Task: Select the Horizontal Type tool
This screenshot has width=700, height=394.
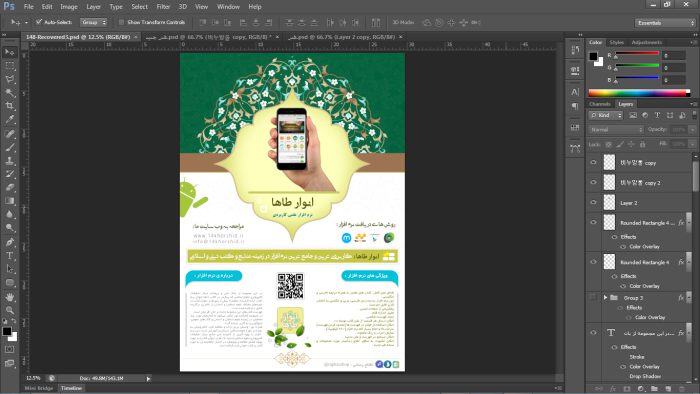Action: [x=9, y=256]
